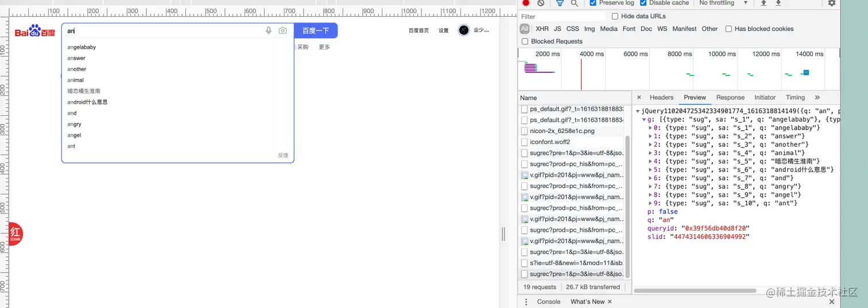Open the 百度首页 link
Image resolution: width=868 pixels, height=308 pixels.
pyautogui.click(x=418, y=30)
